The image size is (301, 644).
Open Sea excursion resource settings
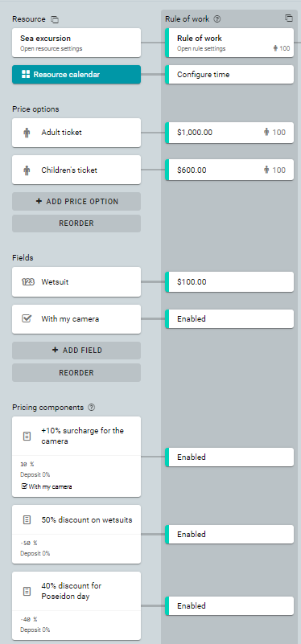click(76, 43)
